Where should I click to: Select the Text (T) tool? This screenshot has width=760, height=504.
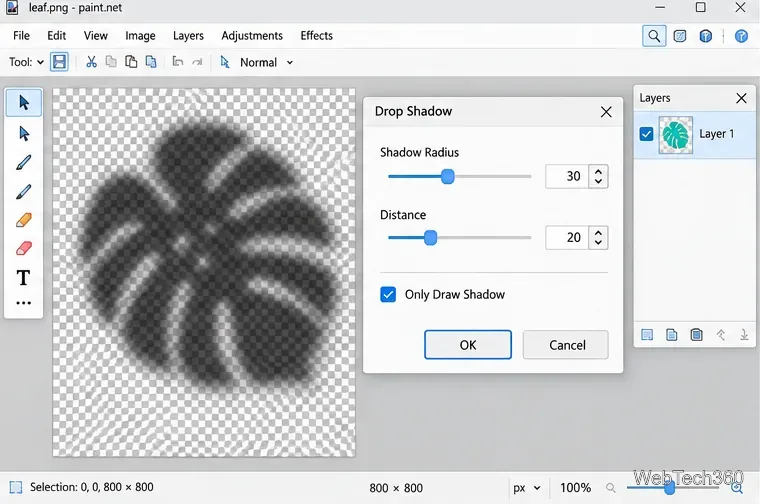point(23,278)
